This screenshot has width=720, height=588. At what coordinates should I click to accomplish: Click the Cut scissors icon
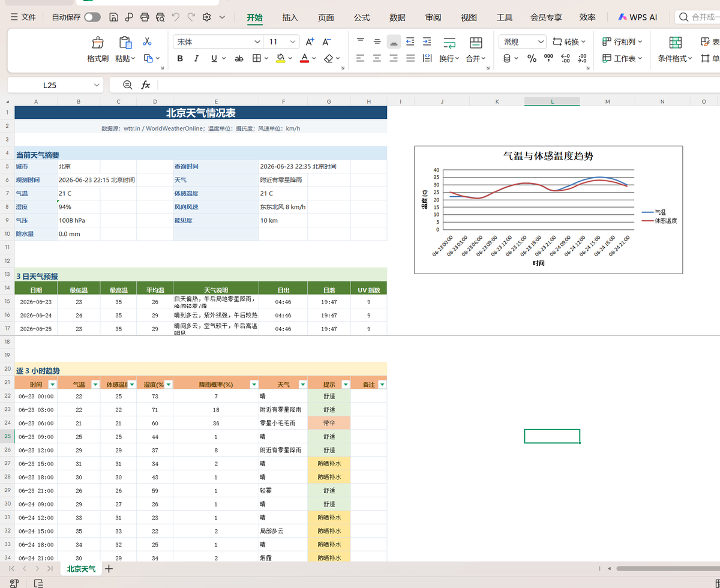tap(147, 42)
